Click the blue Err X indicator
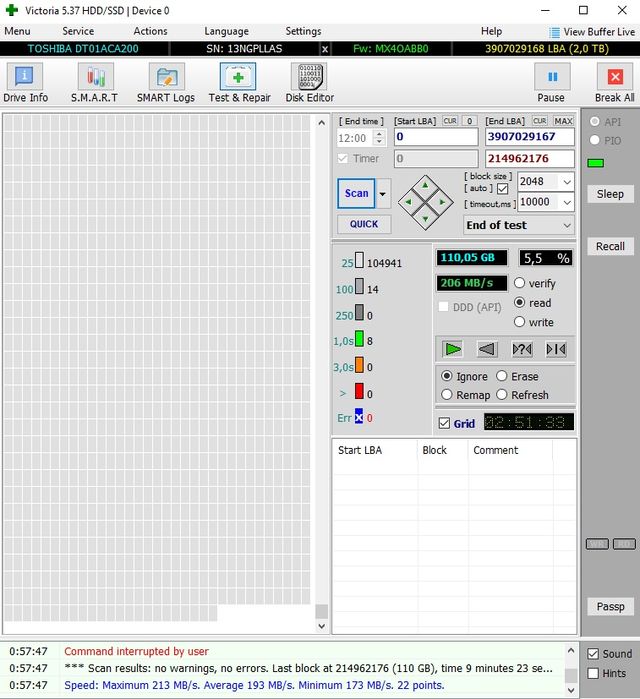The height and width of the screenshot is (699, 640). coord(359,416)
